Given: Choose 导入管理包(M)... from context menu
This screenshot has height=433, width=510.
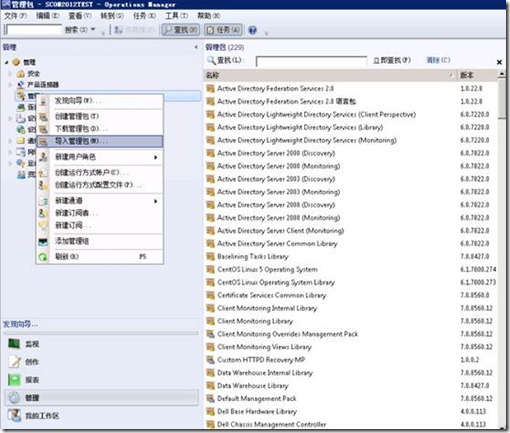Looking at the screenshot, I should (x=100, y=141).
